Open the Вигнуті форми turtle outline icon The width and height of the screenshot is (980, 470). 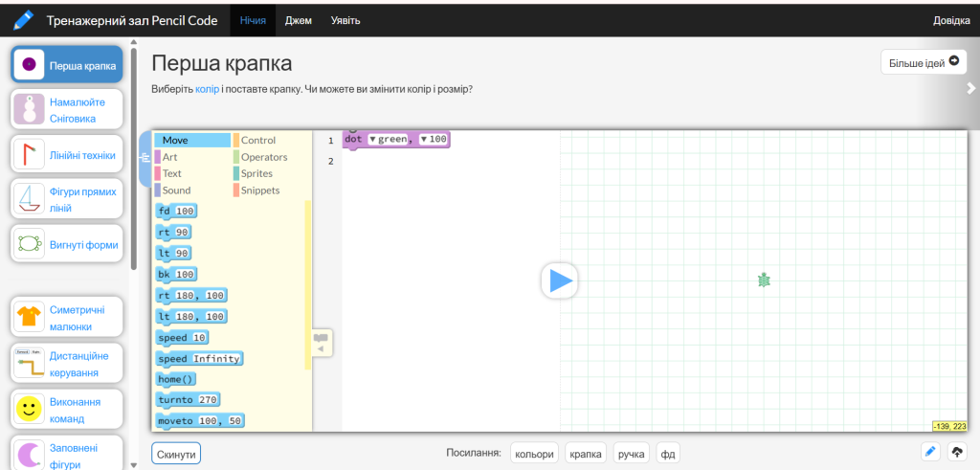pos(29,243)
